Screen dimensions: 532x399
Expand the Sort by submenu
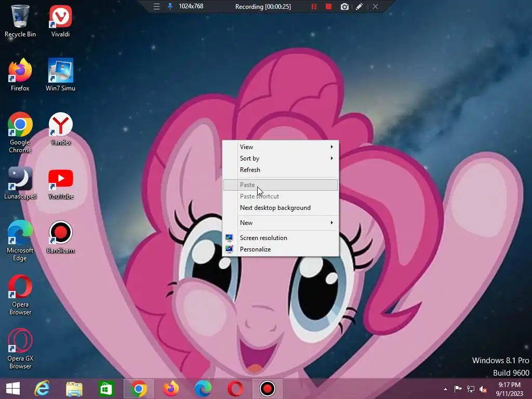click(281, 158)
